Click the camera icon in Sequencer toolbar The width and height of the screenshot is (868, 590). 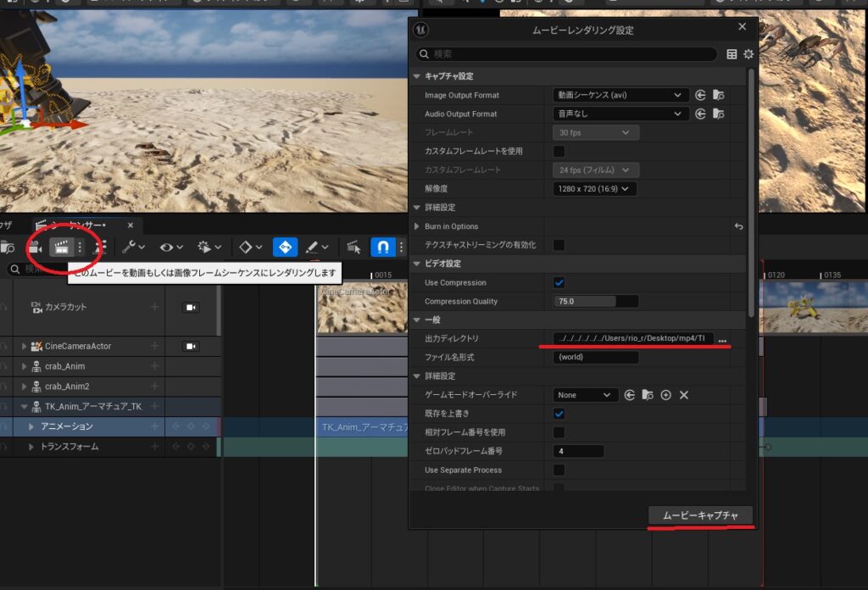point(35,248)
